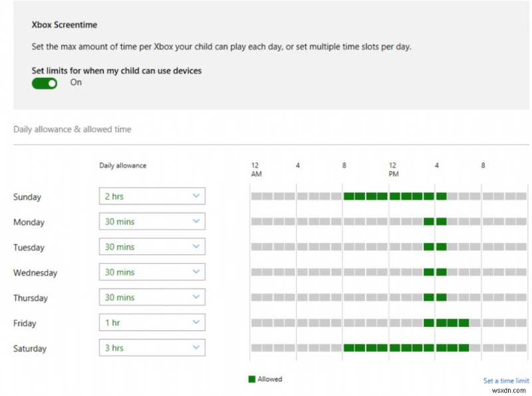This screenshot has width=532, height=396.
Task: Toggle the device limits switch off
Action: click(x=45, y=83)
